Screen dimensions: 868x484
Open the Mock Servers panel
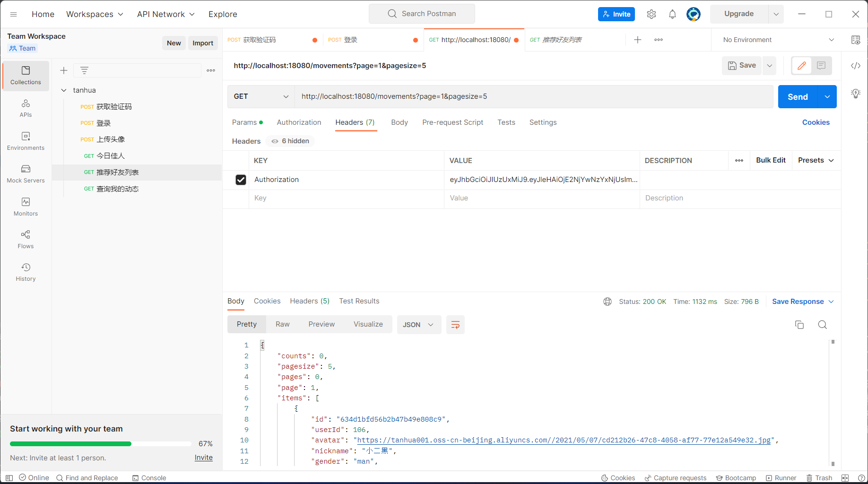pos(26,174)
